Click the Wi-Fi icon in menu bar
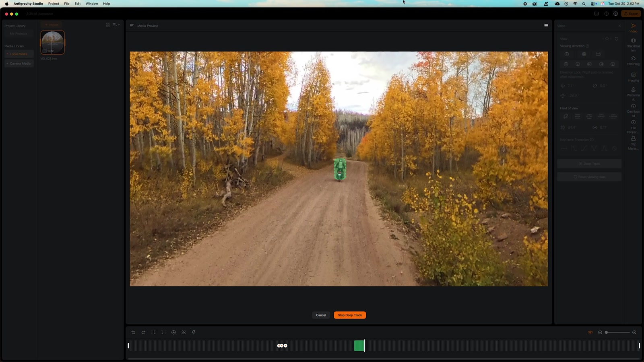 (575, 4)
